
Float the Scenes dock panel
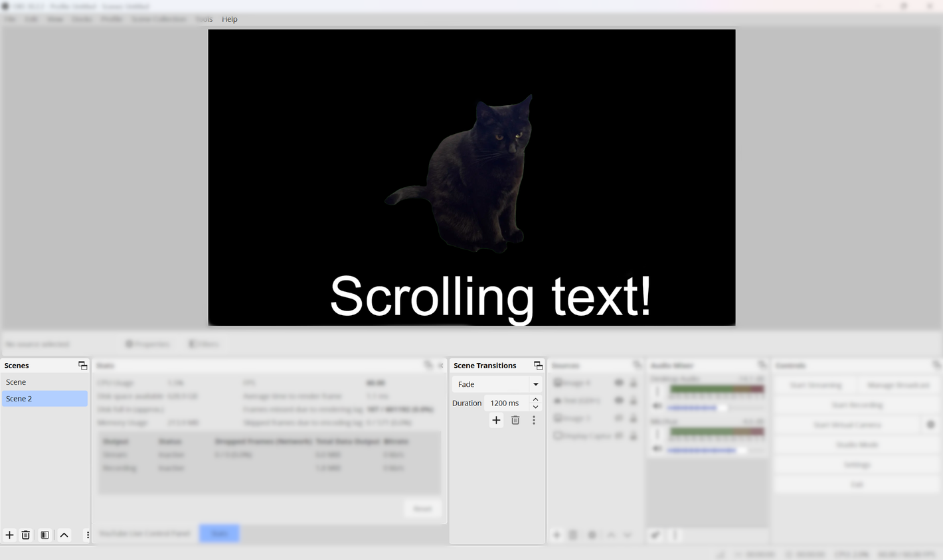pyautogui.click(x=83, y=366)
